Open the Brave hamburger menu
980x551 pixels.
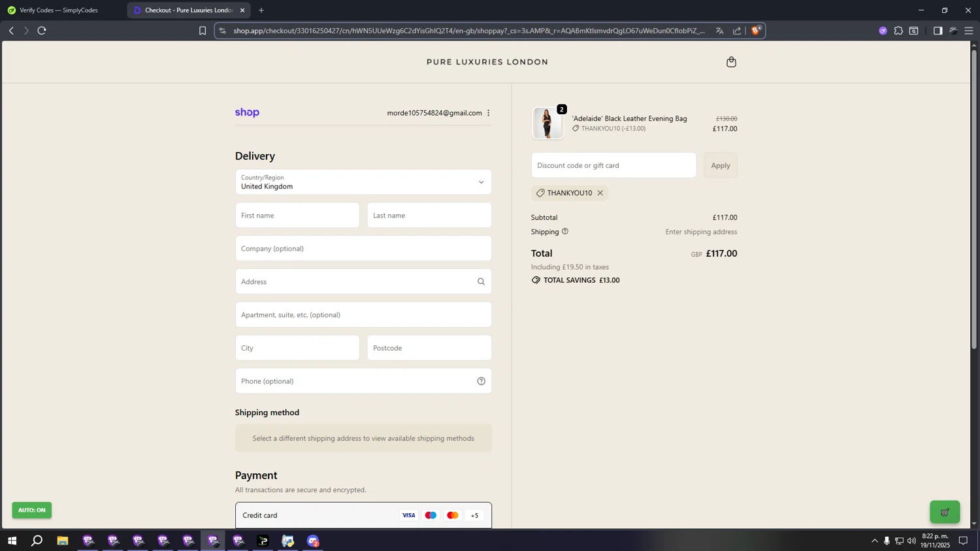click(969, 31)
